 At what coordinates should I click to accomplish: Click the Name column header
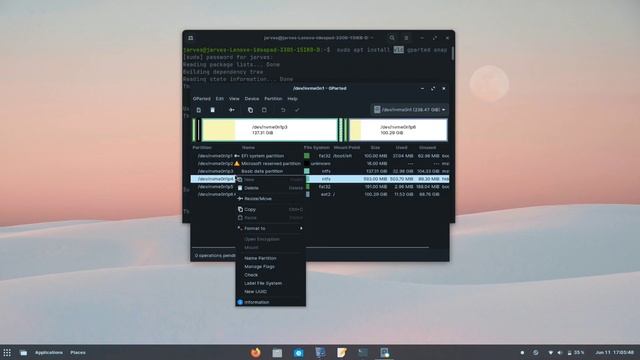click(x=248, y=148)
